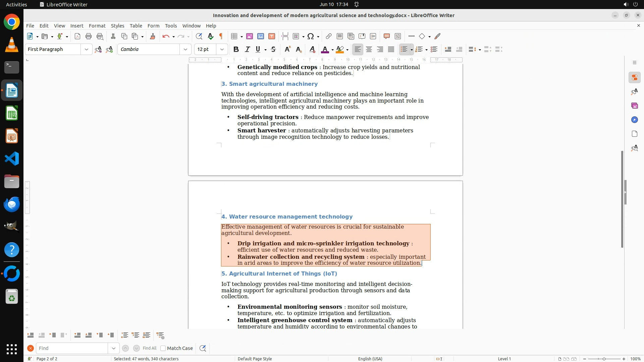Open the font name dropdown list
The image size is (644, 362).
point(185,49)
